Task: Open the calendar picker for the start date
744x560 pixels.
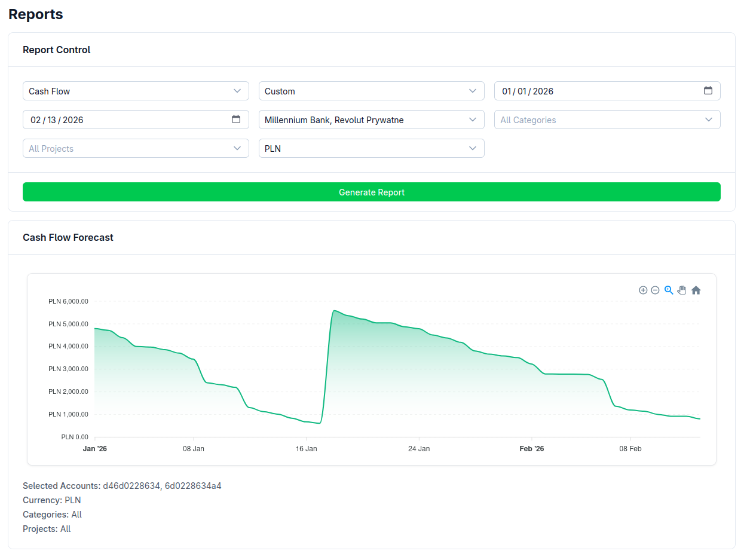Action: point(708,91)
